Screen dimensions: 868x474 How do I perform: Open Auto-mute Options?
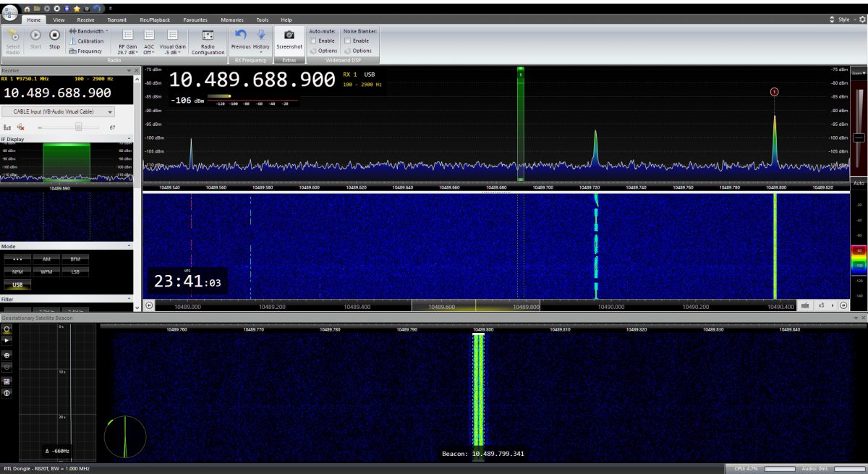coord(323,51)
